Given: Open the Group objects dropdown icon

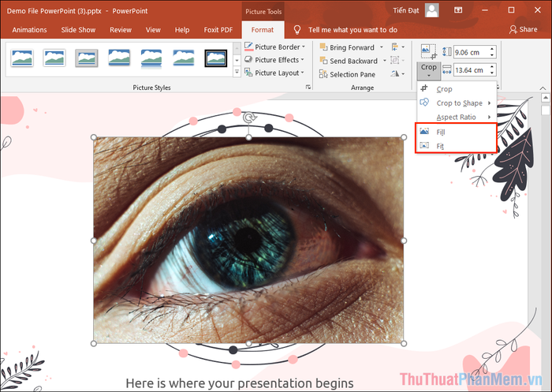Looking at the screenshot, I should point(397,60).
